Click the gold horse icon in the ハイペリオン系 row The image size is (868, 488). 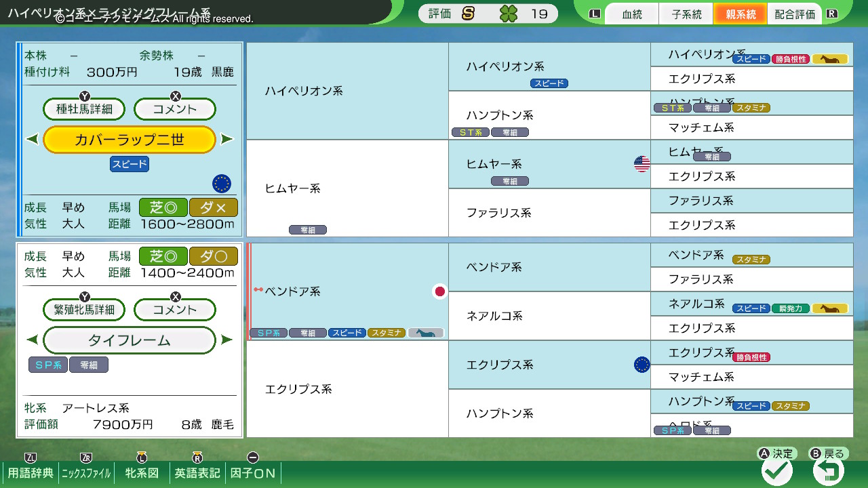(830, 60)
